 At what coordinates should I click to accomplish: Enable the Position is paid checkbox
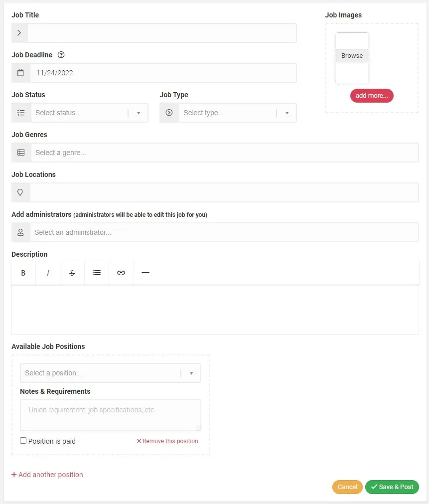click(23, 441)
